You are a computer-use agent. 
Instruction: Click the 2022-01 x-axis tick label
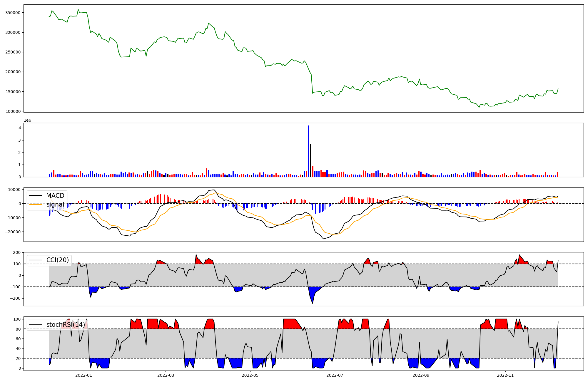(x=84, y=375)
